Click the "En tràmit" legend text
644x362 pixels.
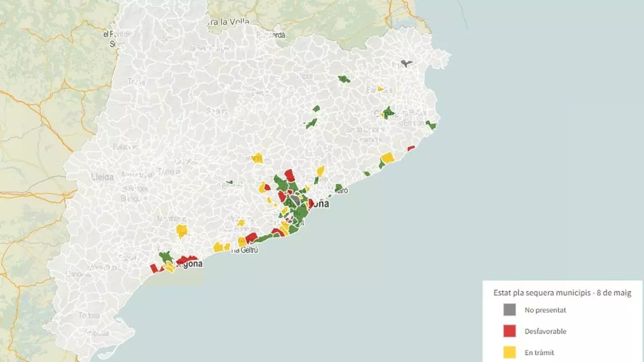click(x=539, y=352)
